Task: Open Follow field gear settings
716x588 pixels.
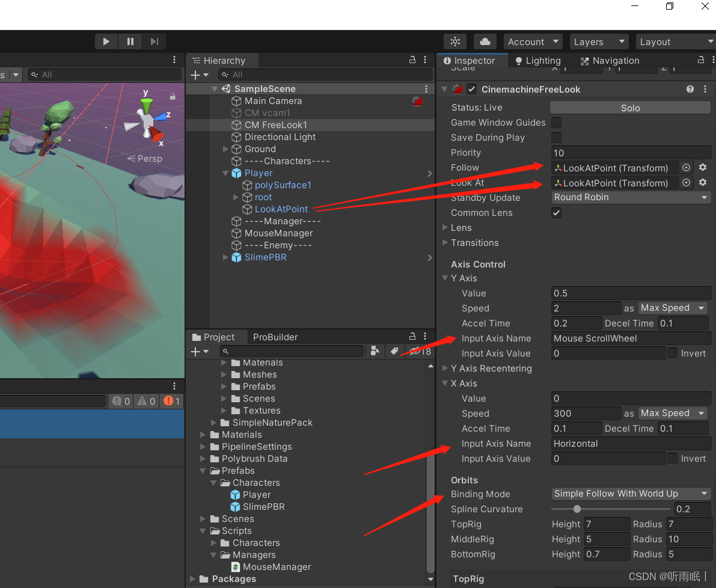Action: [703, 168]
